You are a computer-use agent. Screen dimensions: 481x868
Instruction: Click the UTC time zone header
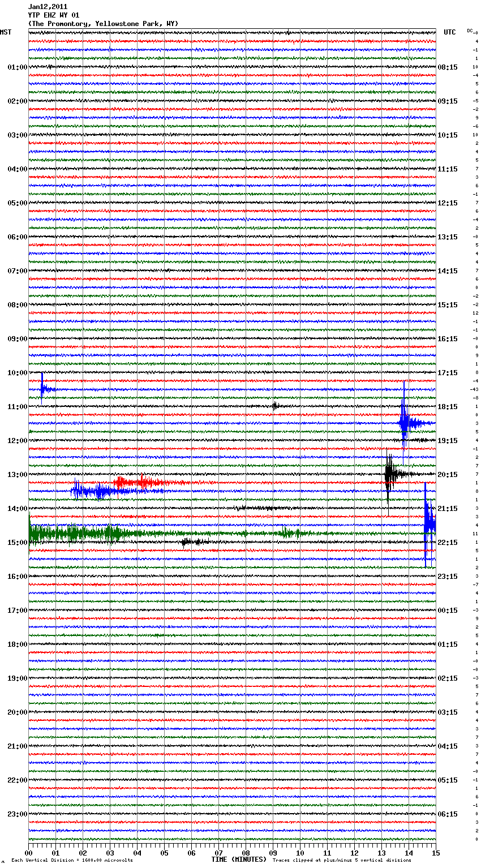tap(449, 32)
